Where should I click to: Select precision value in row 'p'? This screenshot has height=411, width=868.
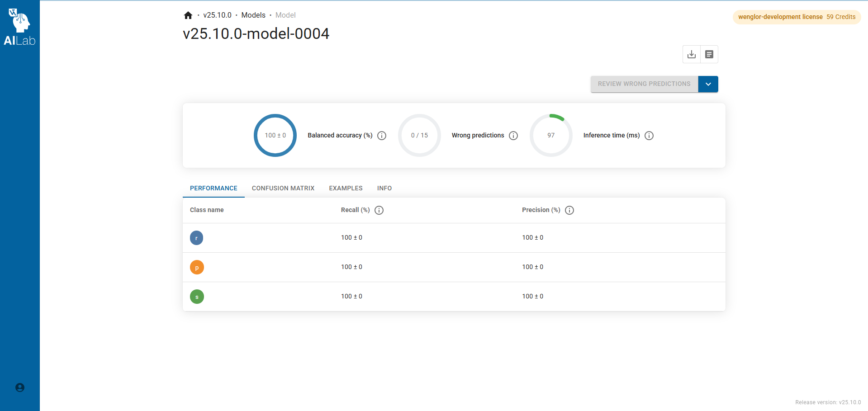533,267
